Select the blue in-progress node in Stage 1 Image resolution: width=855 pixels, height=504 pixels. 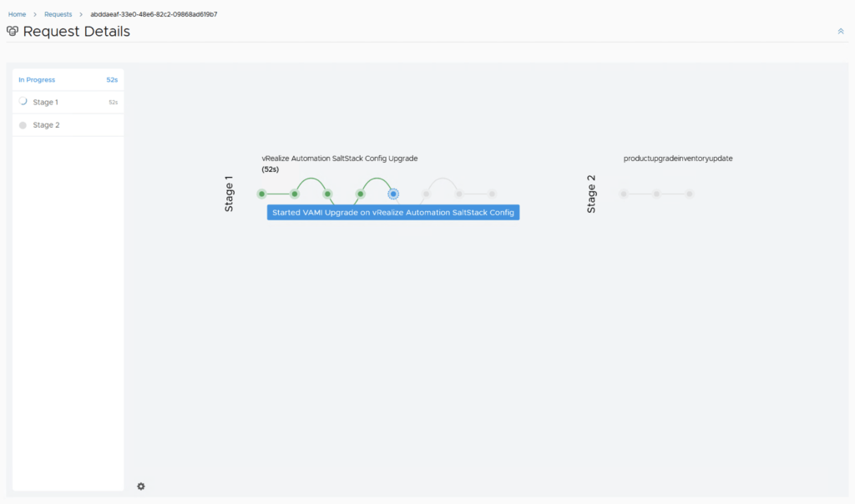point(393,194)
